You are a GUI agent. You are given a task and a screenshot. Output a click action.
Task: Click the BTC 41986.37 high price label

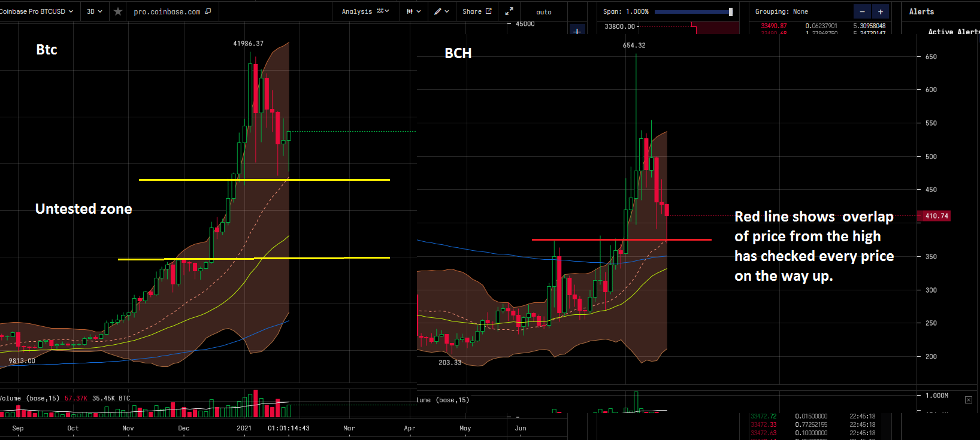248,44
